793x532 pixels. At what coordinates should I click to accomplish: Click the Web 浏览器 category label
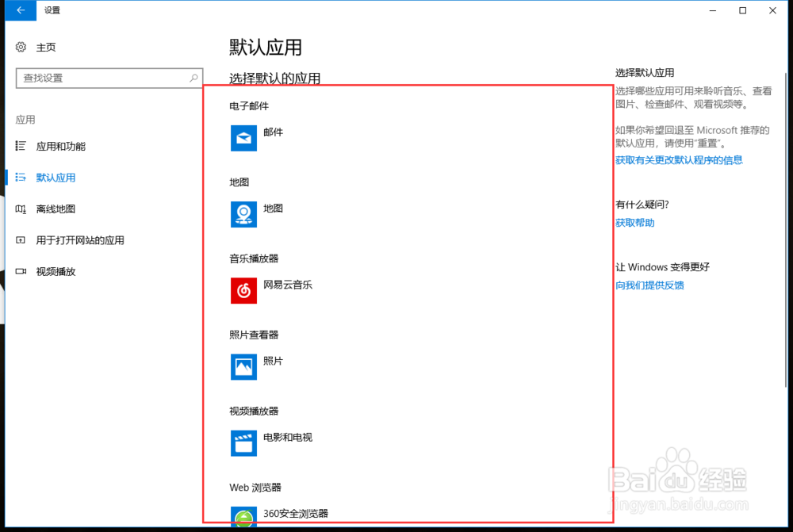pyautogui.click(x=255, y=488)
